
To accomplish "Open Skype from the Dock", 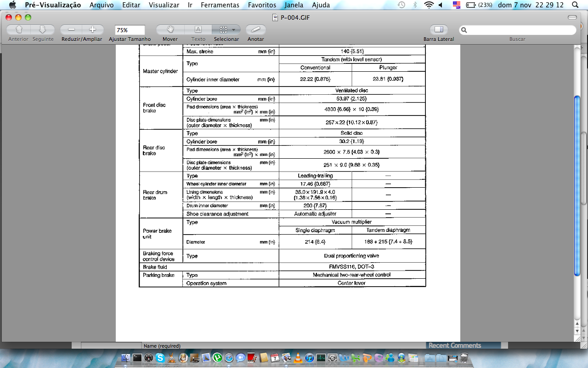I will point(160,357).
